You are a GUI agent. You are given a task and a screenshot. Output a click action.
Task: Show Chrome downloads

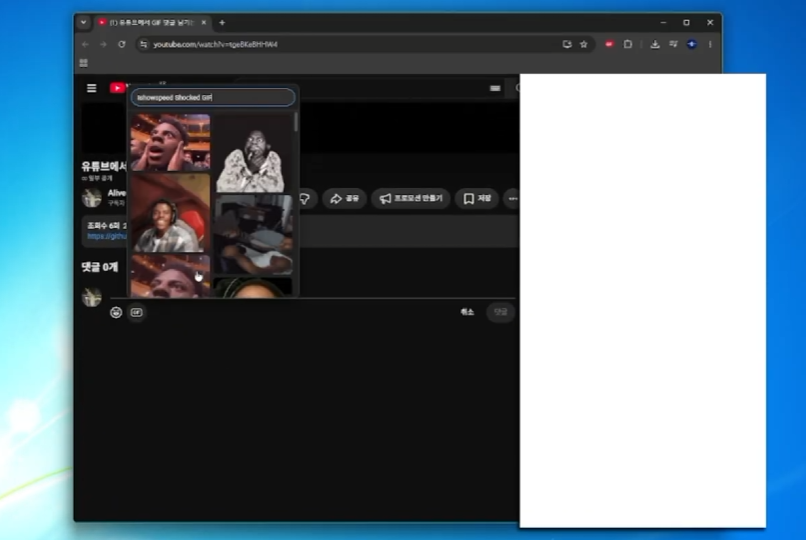tap(655, 45)
